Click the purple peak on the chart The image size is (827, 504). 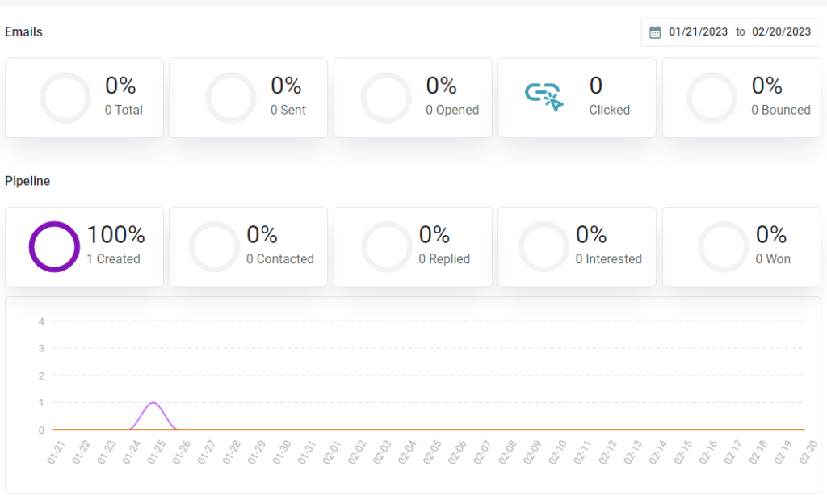point(153,403)
